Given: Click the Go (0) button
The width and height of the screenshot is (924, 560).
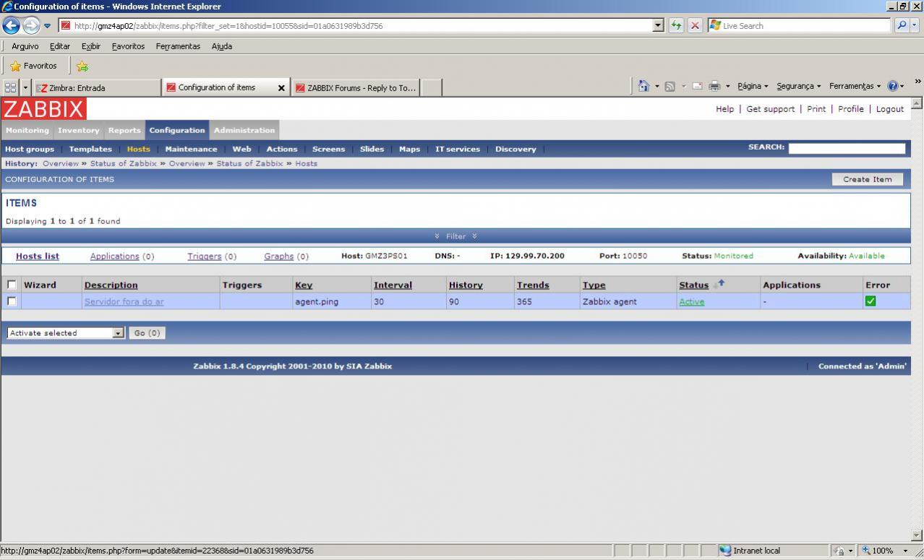Looking at the screenshot, I should point(147,333).
